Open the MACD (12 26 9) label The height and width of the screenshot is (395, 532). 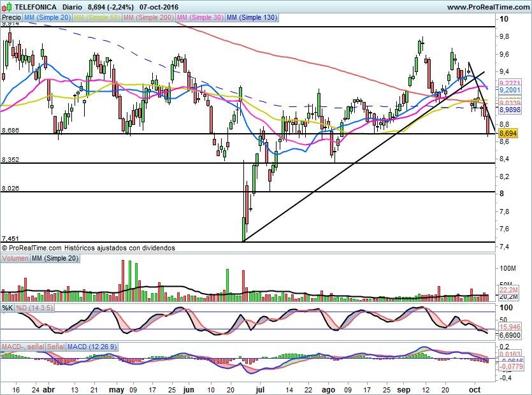tap(92, 347)
